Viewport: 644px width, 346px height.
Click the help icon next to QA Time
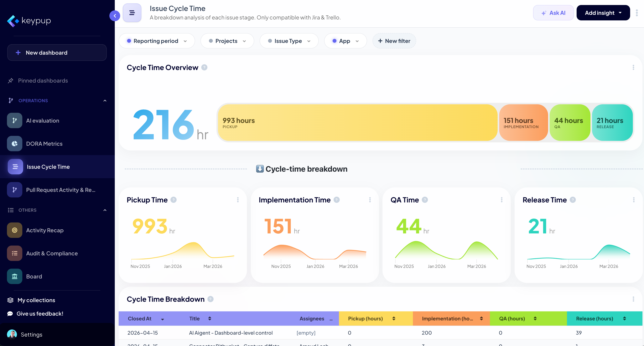click(x=425, y=200)
